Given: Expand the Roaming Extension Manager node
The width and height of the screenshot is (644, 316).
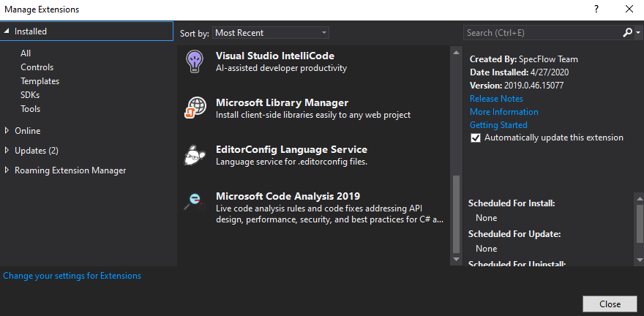Looking at the screenshot, I should click(x=6, y=170).
